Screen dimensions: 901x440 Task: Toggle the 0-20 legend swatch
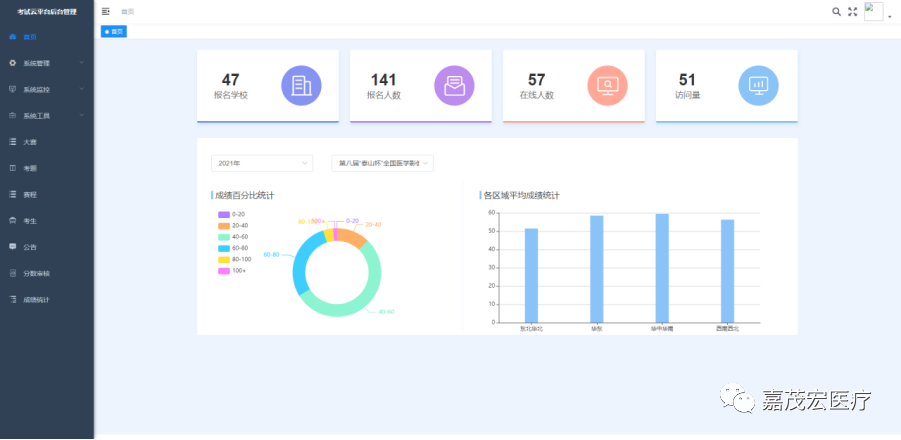[x=224, y=214]
